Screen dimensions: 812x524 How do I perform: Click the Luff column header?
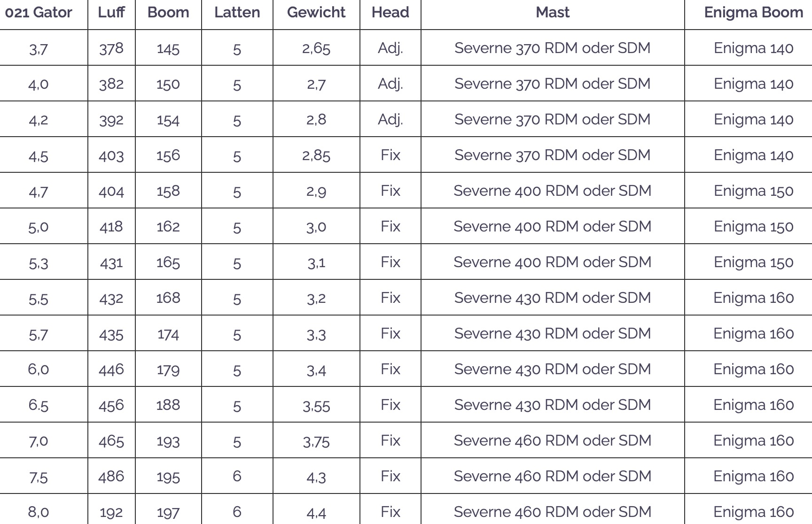(x=111, y=12)
